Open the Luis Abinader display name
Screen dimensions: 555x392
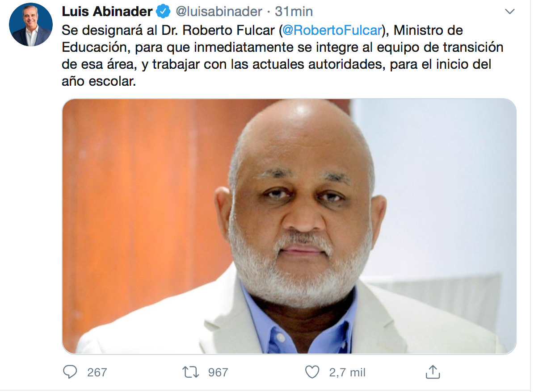[x=107, y=11]
